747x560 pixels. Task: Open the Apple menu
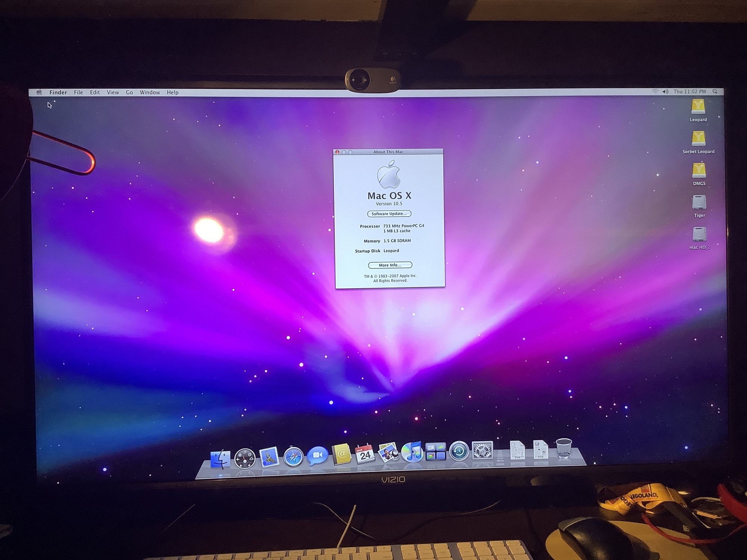(x=39, y=93)
